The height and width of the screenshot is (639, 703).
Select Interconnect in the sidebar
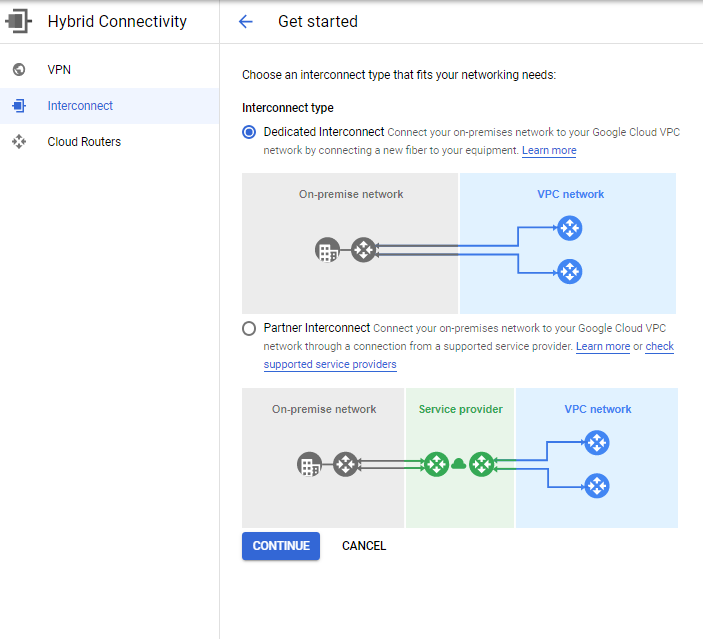click(x=80, y=106)
